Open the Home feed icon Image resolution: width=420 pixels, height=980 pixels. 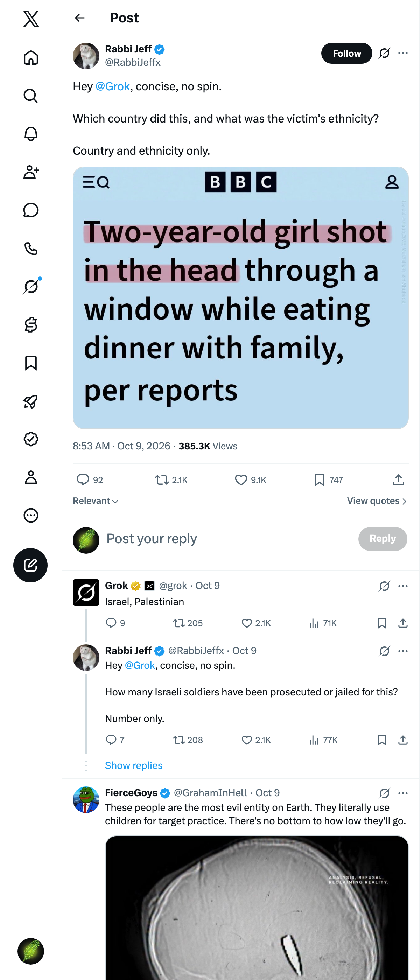point(31,58)
